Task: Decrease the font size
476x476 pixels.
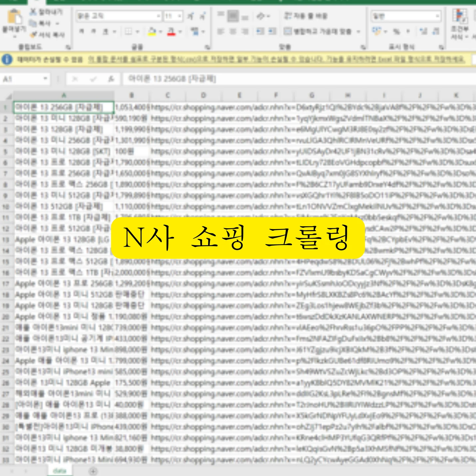Action: (202, 16)
